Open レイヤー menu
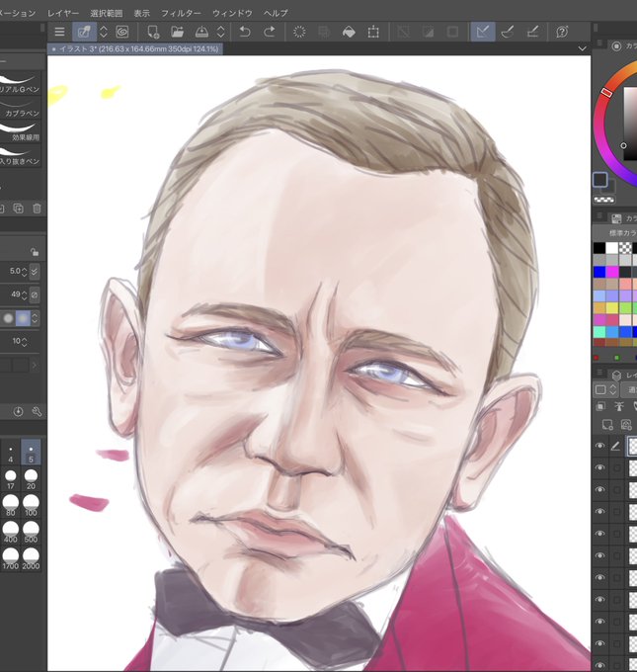Screen dimensions: 637x672 coord(63,13)
